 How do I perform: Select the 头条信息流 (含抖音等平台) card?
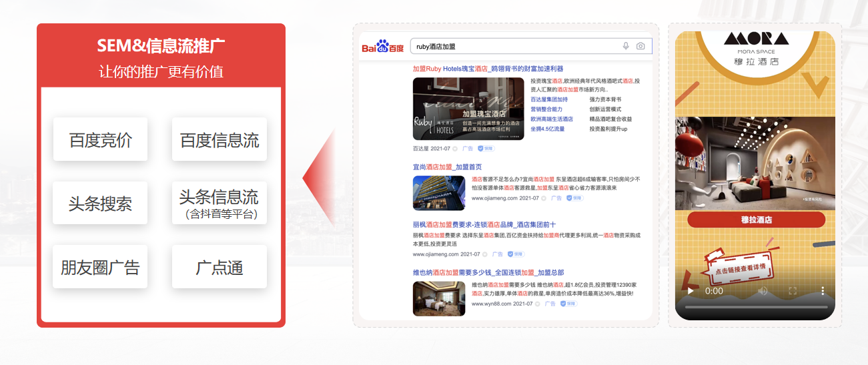[220, 203]
